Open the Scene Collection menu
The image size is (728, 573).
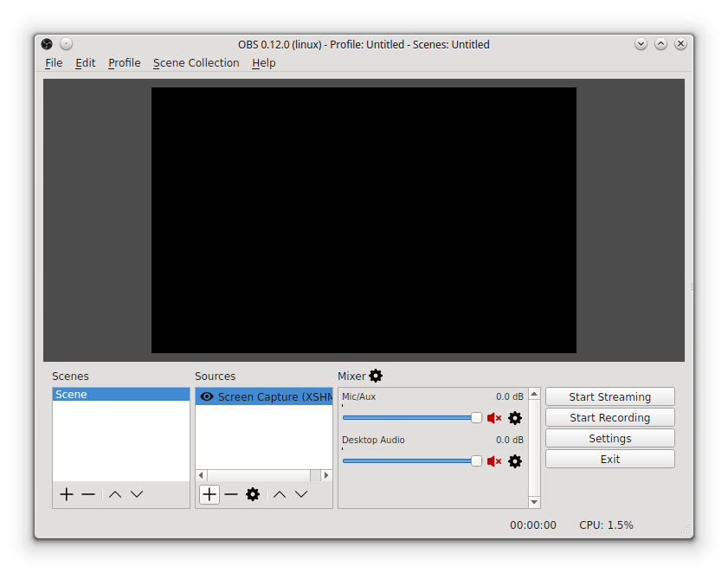(x=196, y=63)
